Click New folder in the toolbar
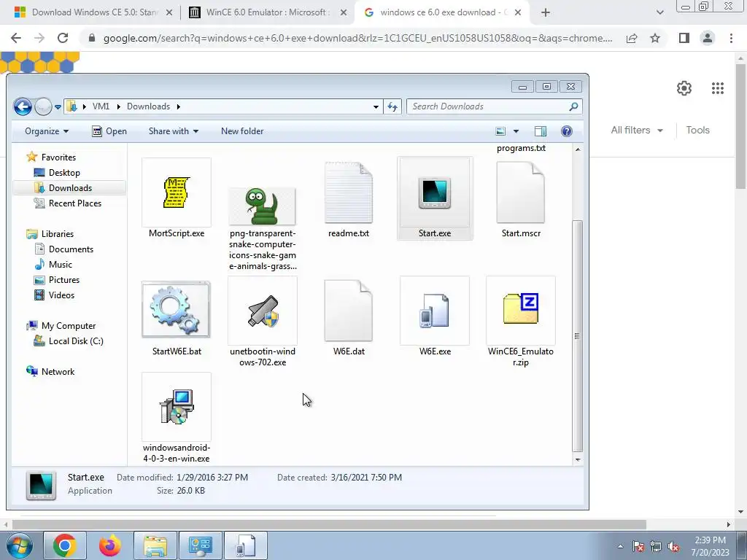Viewport: 747px width, 560px height. [x=242, y=131]
